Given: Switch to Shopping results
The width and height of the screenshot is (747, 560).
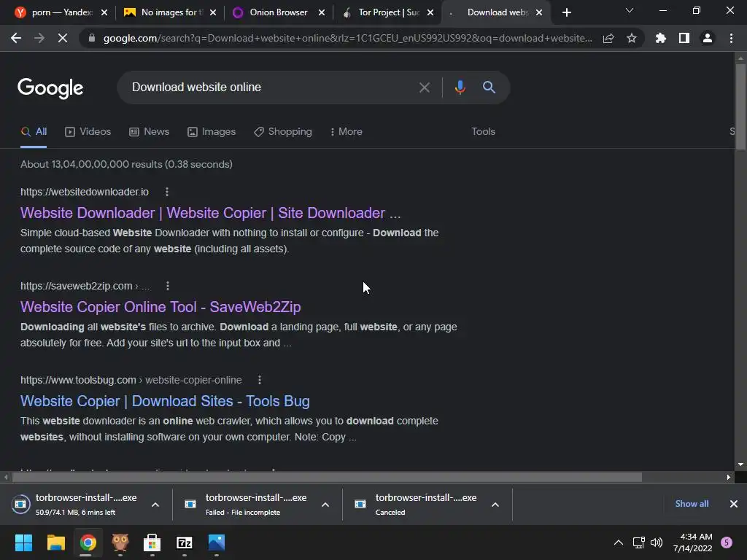Looking at the screenshot, I should pos(283,132).
